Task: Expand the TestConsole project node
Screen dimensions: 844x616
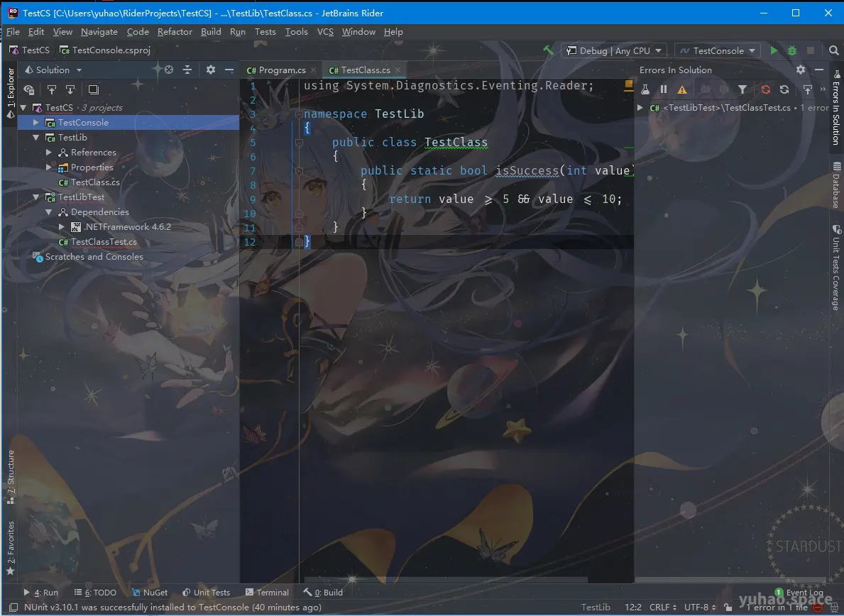Action: (35, 122)
